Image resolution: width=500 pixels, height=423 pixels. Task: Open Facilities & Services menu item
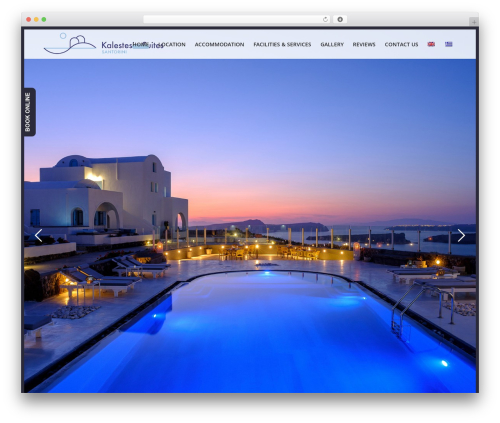(282, 44)
